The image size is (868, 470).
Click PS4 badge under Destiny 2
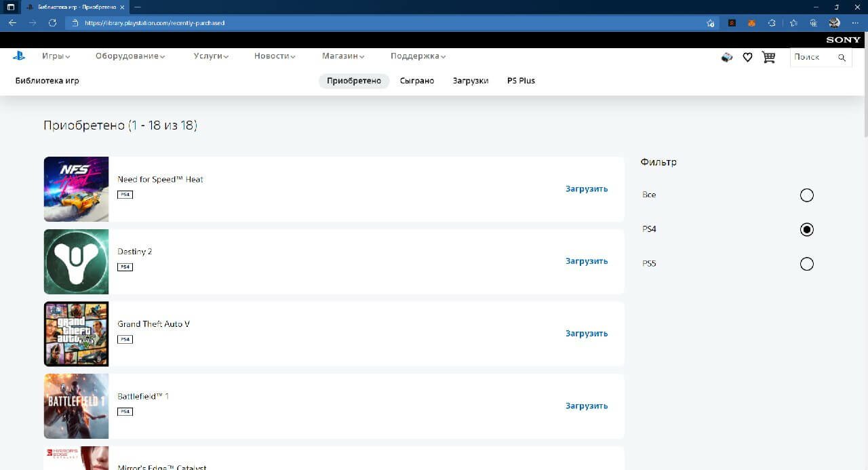click(125, 267)
